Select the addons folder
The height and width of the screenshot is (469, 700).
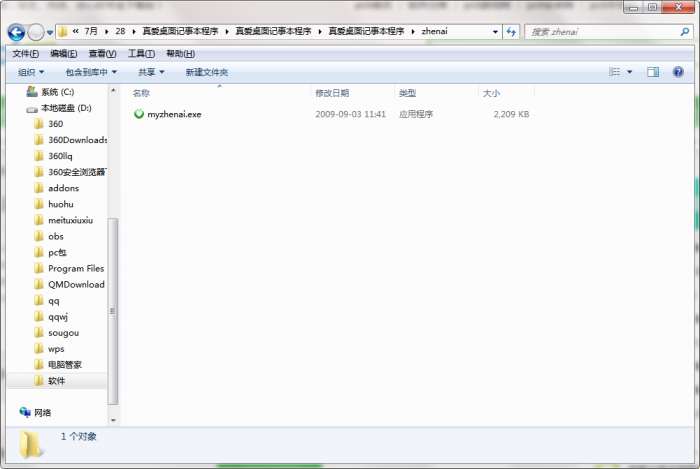[x=63, y=188]
